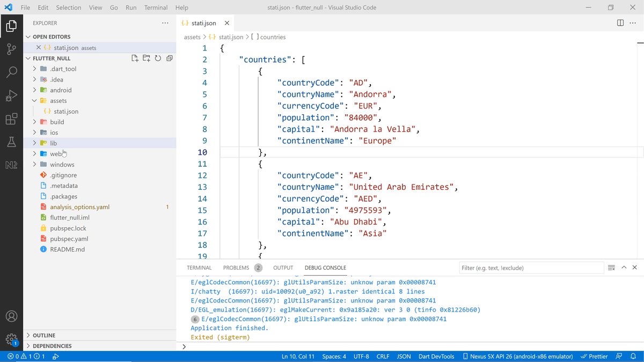The height and width of the screenshot is (362, 644).
Task: Split the editor to the right
Action: coord(620,23)
